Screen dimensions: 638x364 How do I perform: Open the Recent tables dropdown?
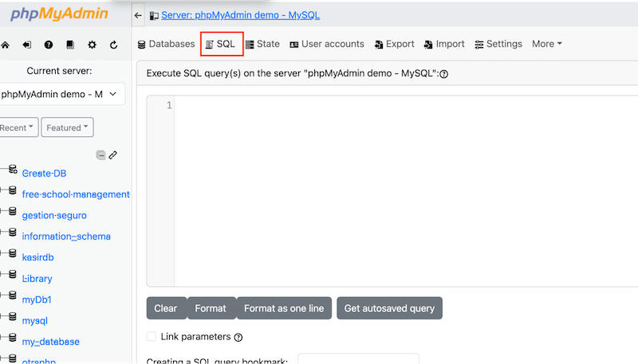tap(18, 127)
